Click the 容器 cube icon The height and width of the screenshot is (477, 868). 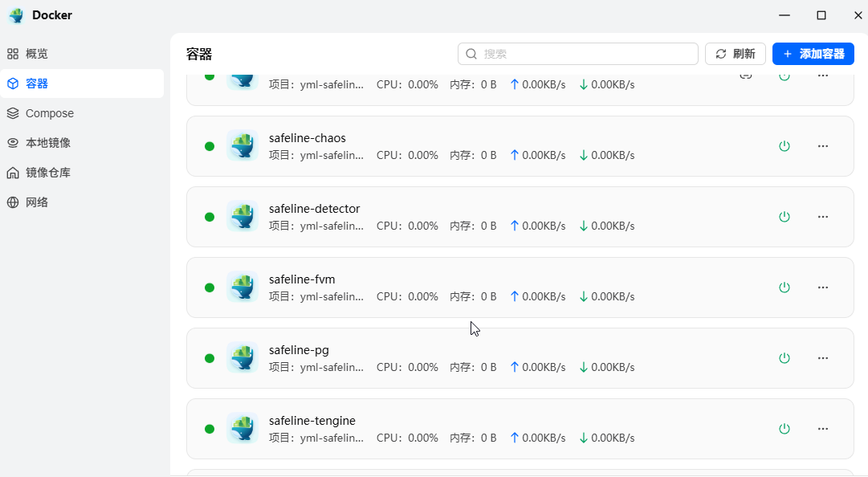pos(13,84)
